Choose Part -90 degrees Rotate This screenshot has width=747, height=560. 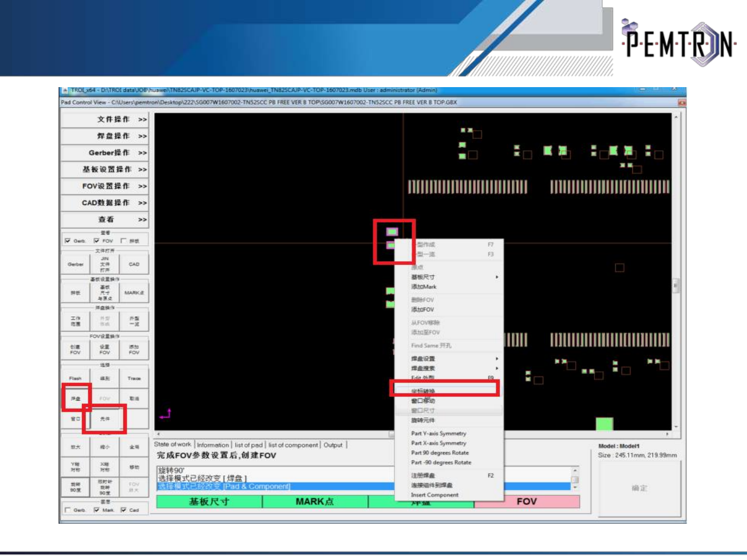tap(449, 463)
